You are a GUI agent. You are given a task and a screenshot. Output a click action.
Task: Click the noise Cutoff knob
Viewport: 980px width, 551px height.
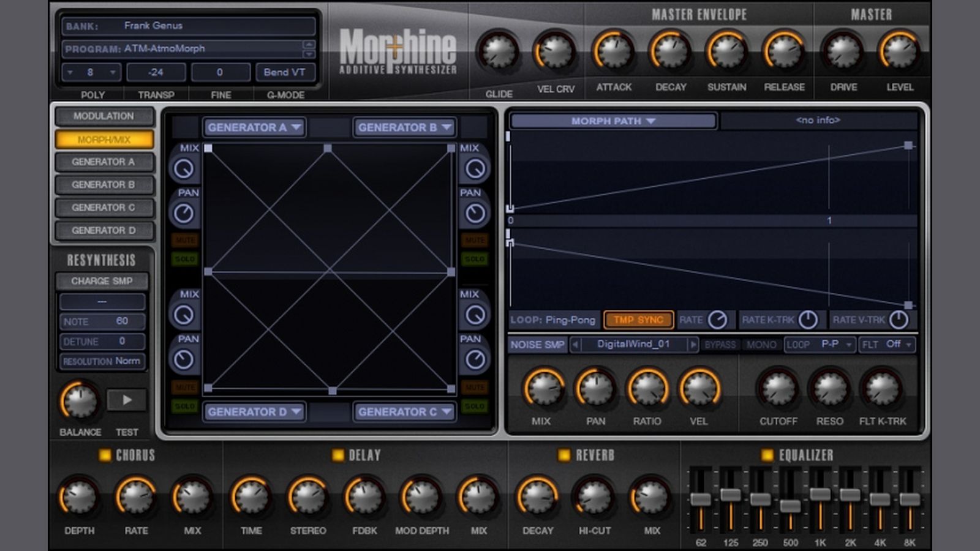tap(778, 389)
